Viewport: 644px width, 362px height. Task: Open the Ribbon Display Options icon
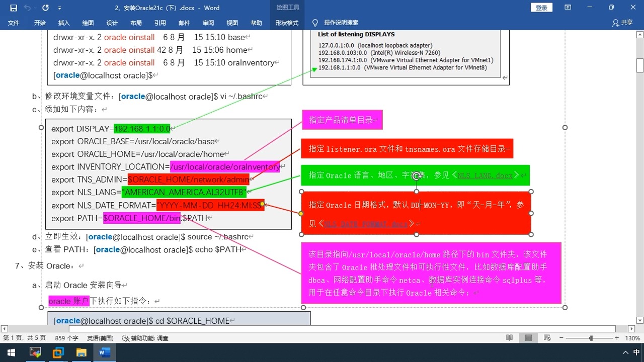tap(568, 8)
